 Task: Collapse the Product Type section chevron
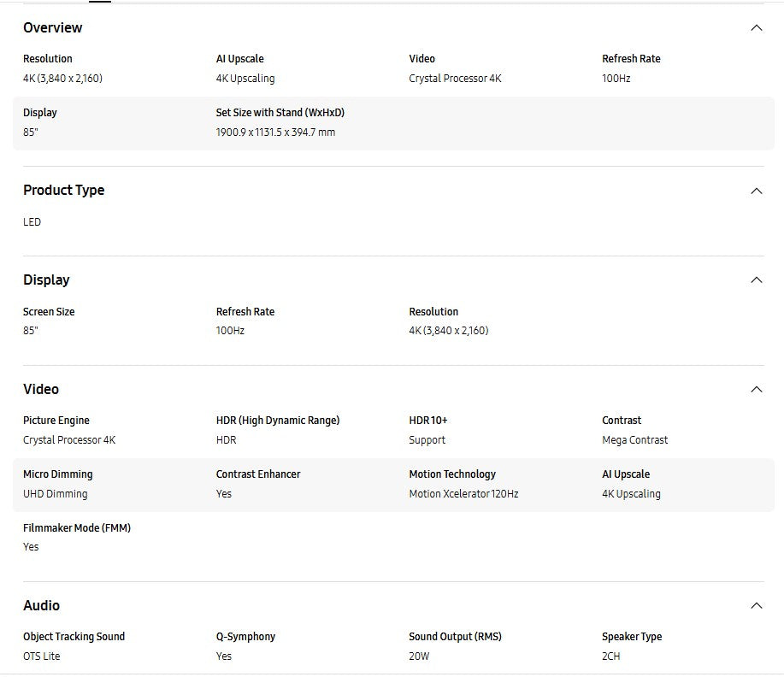click(x=756, y=191)
